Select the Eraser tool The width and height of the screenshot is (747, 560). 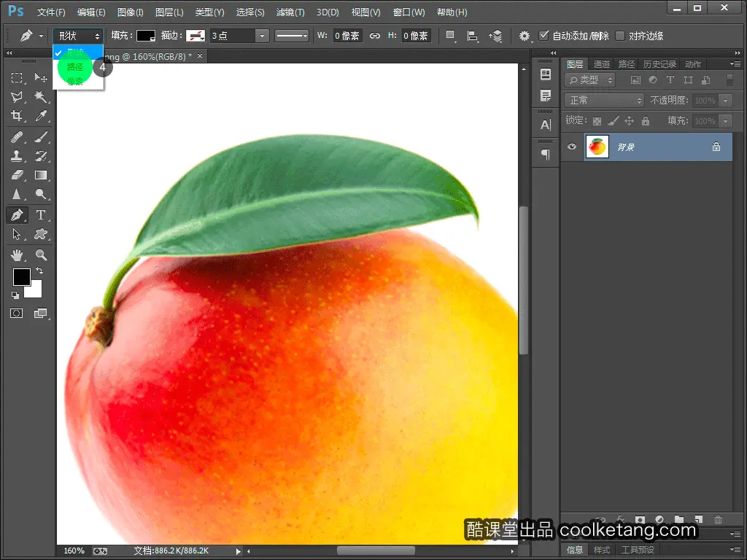(17, 175)
